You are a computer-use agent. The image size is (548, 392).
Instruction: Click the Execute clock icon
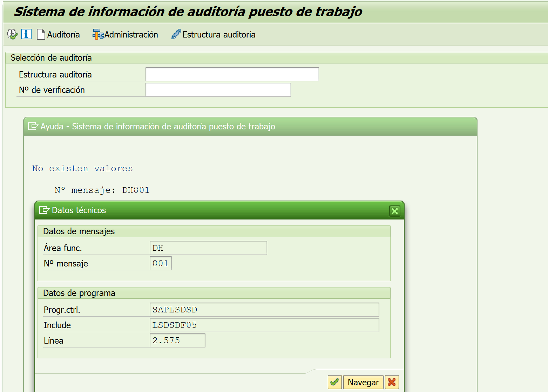click(12, 34)
